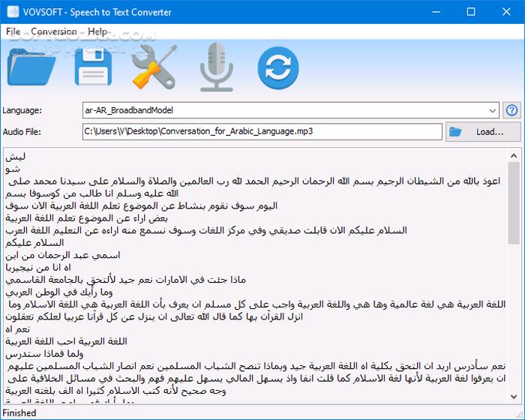Click the "Finished" status bar text
Image resolution: width=525 pixels, height=420 pixels.
click(x=19, y=413)
